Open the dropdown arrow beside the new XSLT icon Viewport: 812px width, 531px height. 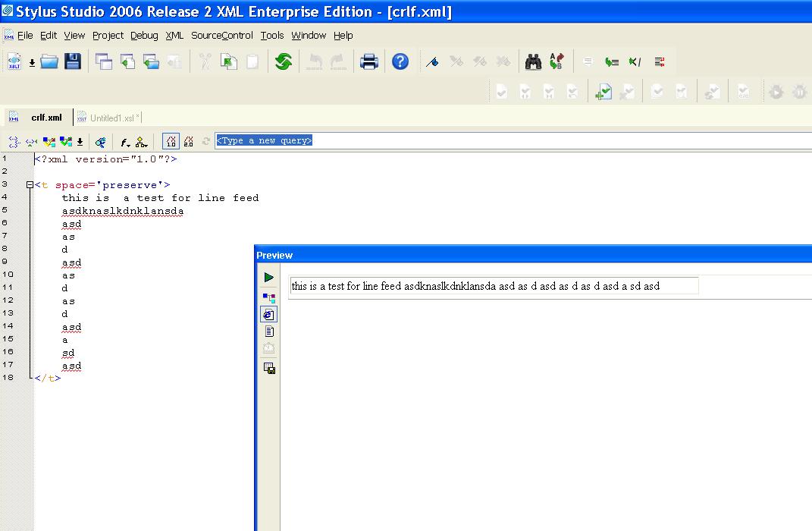pos(32,63)
